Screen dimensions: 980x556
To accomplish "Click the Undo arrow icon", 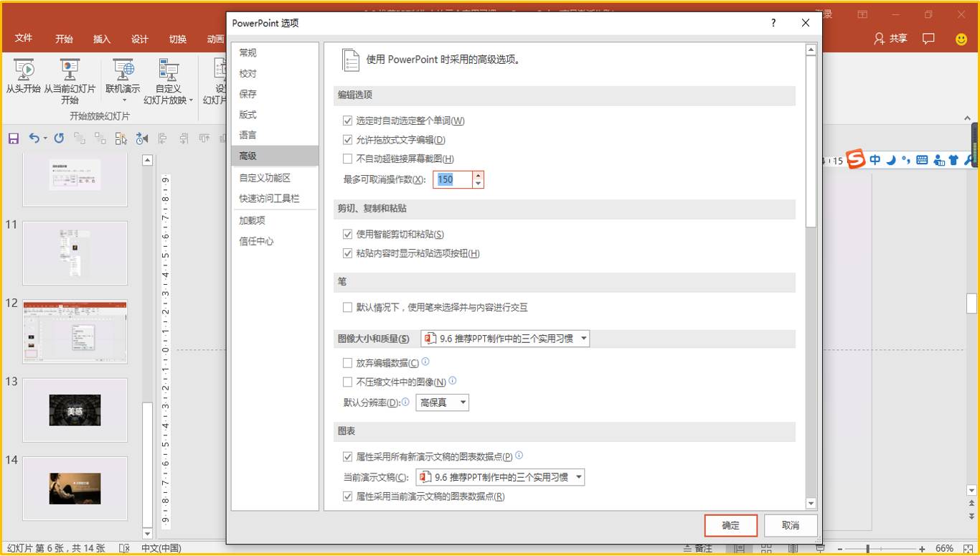I will point(34,138).
